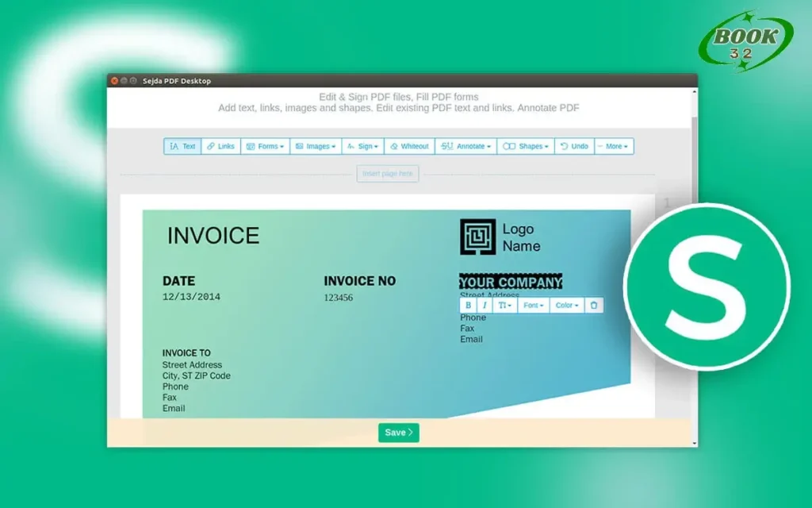Click the Insert page here button

pyautogui.click(x=387, y=174)
